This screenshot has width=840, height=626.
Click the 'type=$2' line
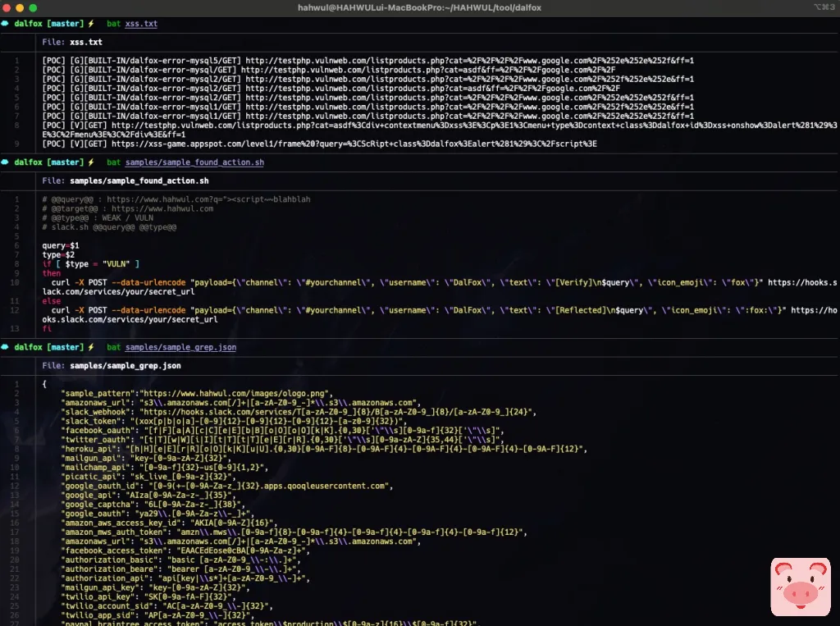tap(58, 254)
